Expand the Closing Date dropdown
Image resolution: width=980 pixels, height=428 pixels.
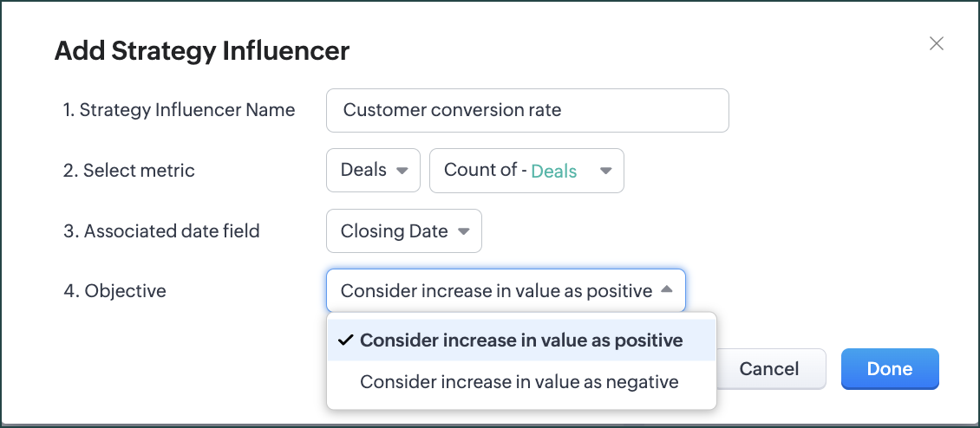(x=403, y=231)
